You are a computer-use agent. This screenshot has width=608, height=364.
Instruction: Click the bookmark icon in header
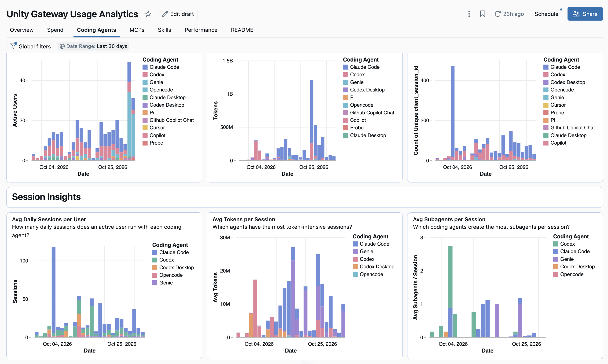coord(482,14)
